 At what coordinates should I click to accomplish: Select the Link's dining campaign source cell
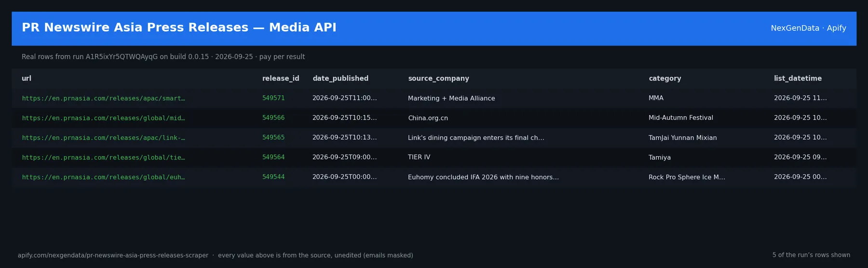(x=476, y=138)
